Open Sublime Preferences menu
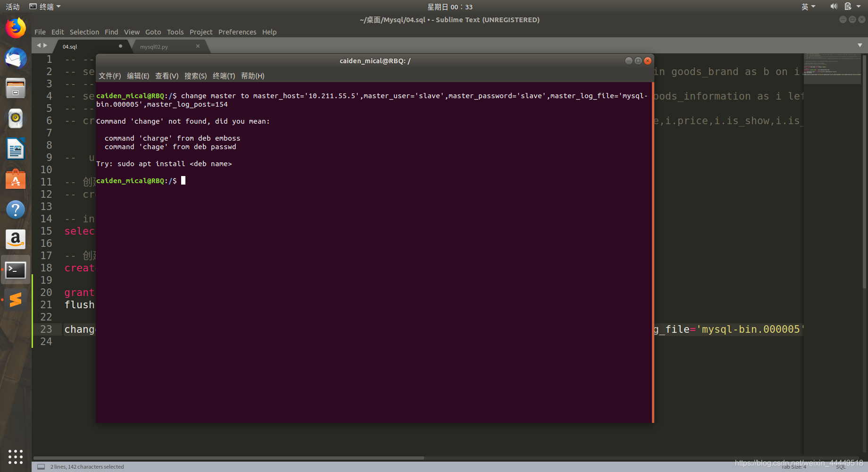The height and width of the screenshot is (472, 868). point(237,32)
